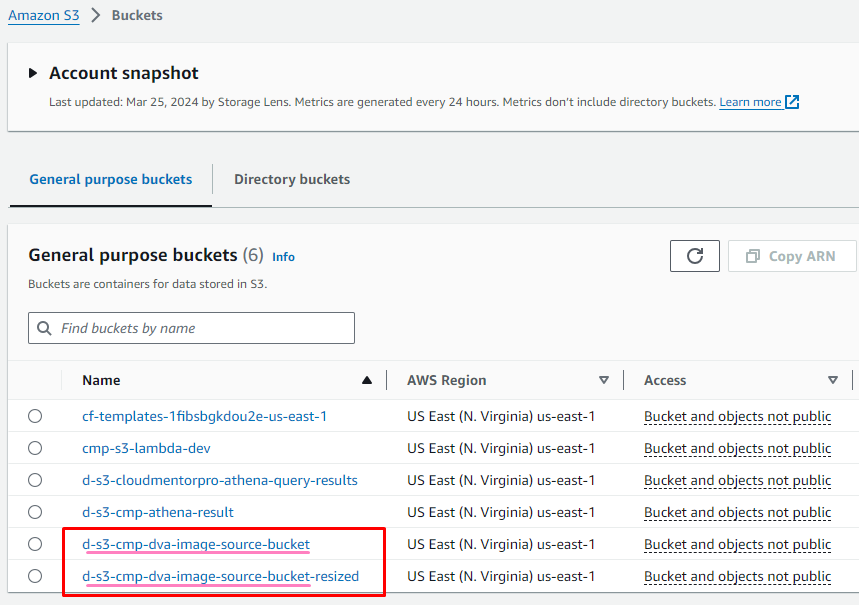Screen dimensions: 859x605
Task: Open the Amazon S3 breadcrumb link
Action: coord(44,15)
